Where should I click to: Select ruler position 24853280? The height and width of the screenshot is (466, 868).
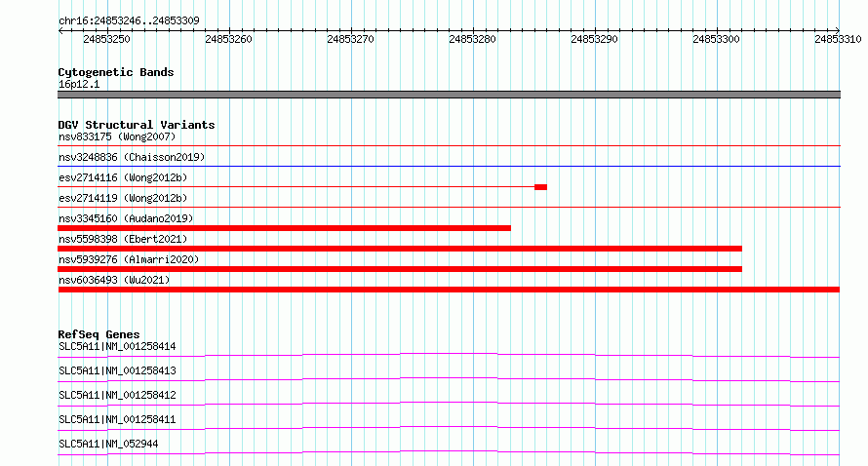pos(472,39)
